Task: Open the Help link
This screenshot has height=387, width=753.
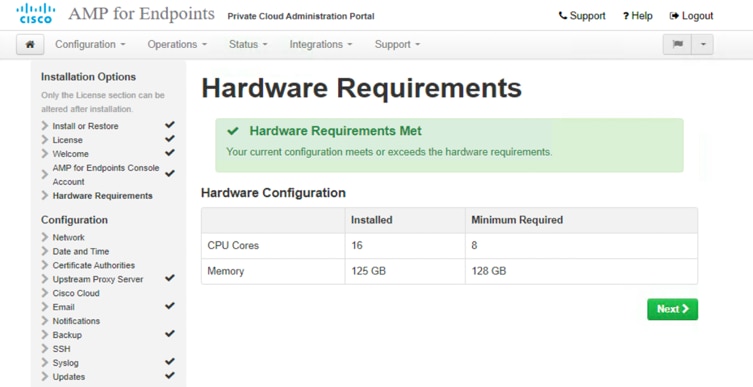Action: coord(638,16)
